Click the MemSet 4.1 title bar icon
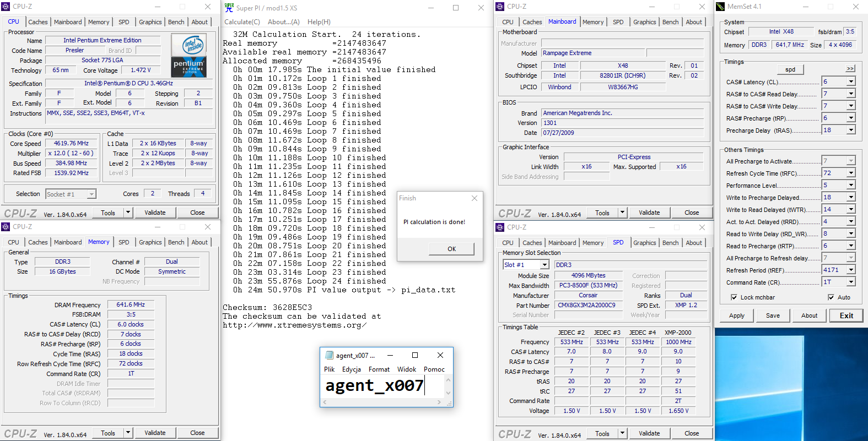The image size is (868, 441). tap(720, 7)
